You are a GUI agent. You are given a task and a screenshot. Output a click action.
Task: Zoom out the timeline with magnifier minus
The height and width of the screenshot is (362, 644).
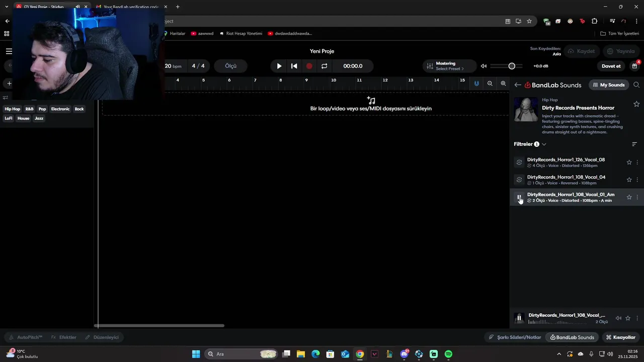pyautogui.click(x=490, y=83)
